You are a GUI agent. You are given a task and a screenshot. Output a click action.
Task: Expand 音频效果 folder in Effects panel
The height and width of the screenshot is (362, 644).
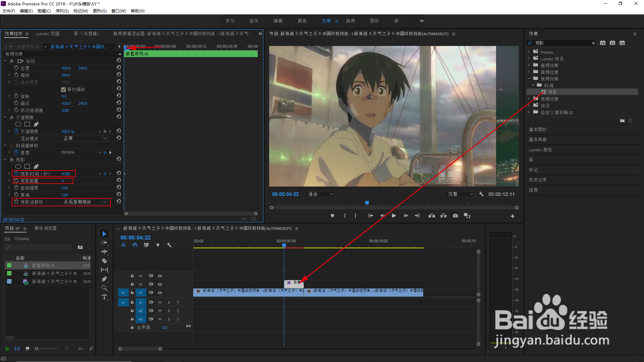pyautogui.click(x=529, y=65)
